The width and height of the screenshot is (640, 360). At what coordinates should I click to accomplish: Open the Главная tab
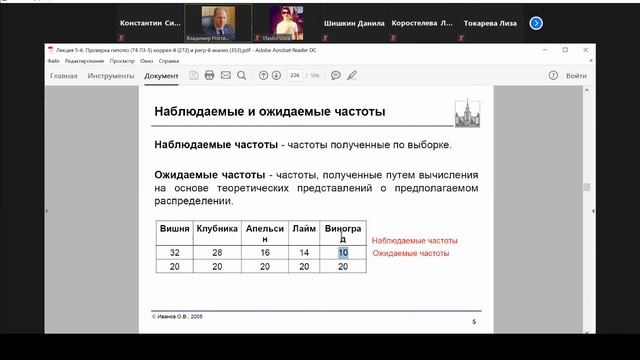click(64, 76)
